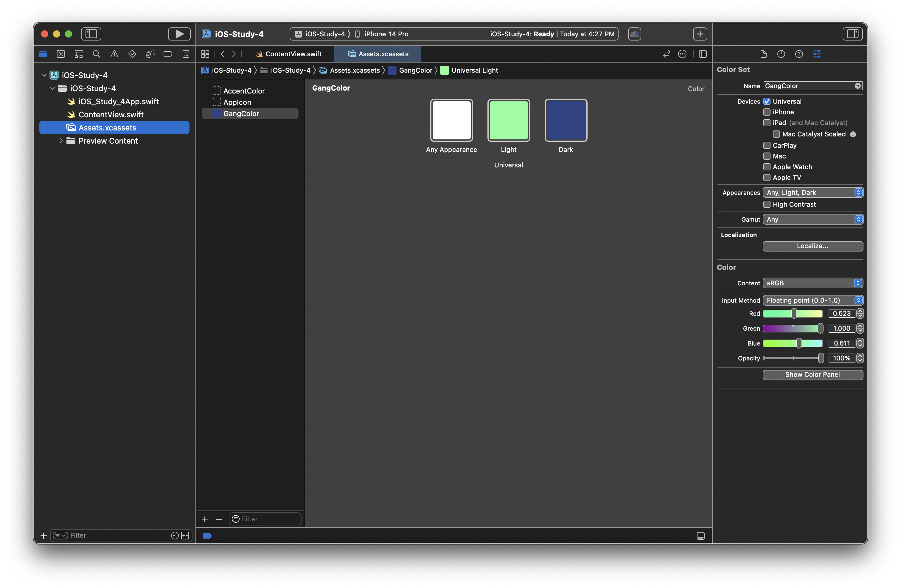The height and width of the screenshot is (588, 901).
Task: Open the navigator filter options dropdown
Action: click(60, 535)
